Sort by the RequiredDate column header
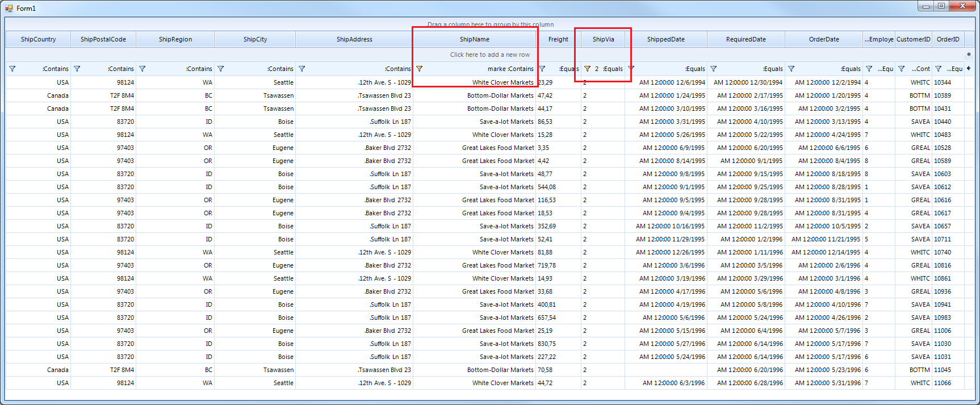This screenshot has width=980, height=405. [x=746, y=39]
